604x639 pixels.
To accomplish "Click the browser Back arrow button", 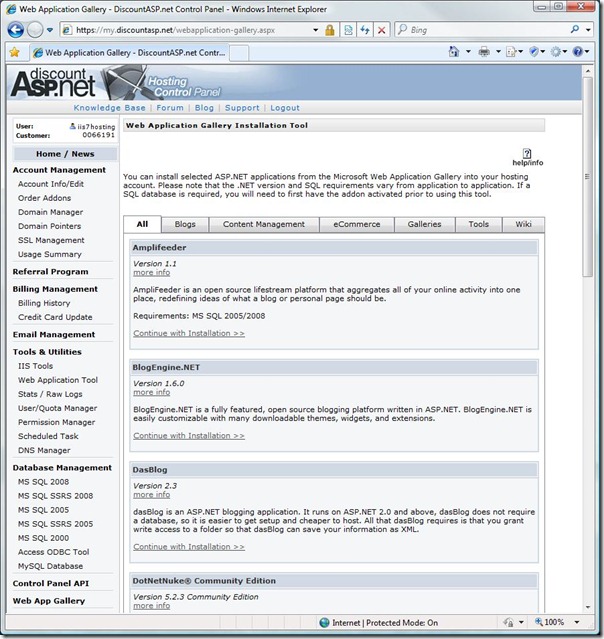I will [15, 30].
